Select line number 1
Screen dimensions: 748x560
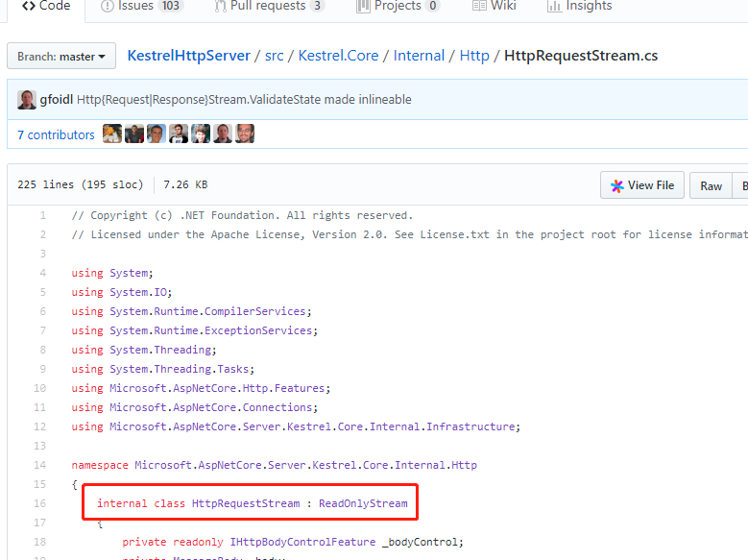click(43, 215)
